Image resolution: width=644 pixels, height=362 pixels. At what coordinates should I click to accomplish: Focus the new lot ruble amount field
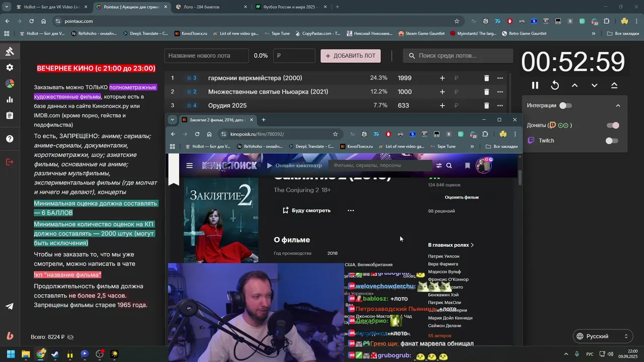294,56
